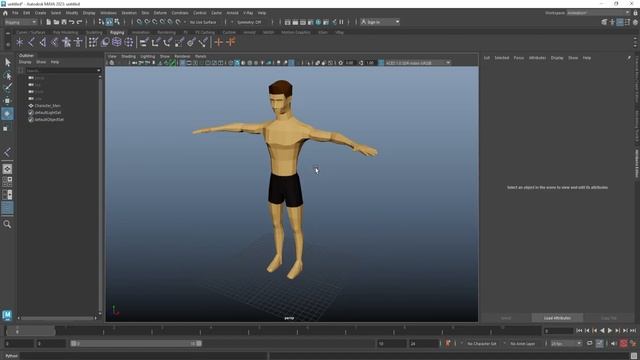Click the single-pane layout icon in left sidebar
Viewport: 640px width, 360px height.
pyautogui.click(x=7, y=169)
